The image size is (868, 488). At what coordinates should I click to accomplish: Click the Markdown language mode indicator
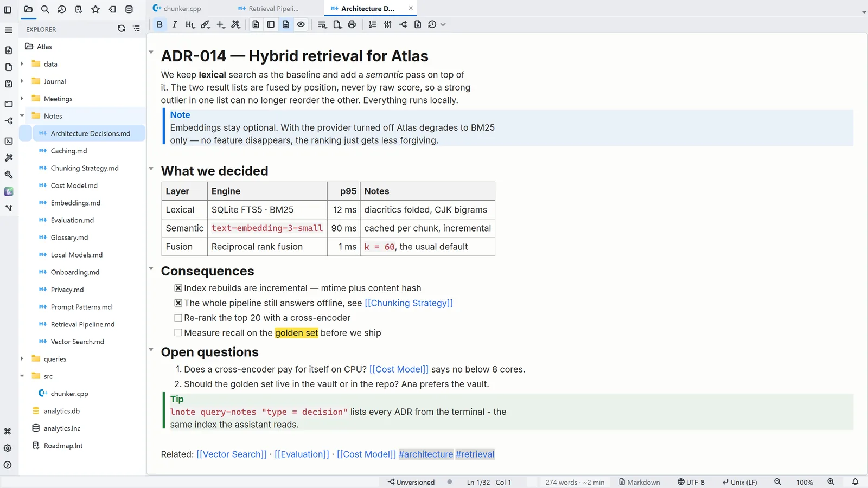tap(640, 482)
